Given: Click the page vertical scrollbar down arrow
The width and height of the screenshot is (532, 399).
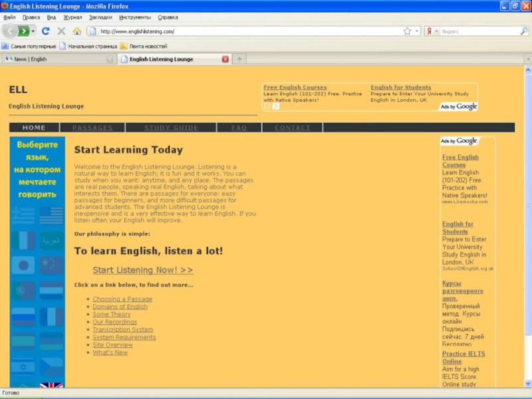Looking at the screenshot, I should click(528, 384).
